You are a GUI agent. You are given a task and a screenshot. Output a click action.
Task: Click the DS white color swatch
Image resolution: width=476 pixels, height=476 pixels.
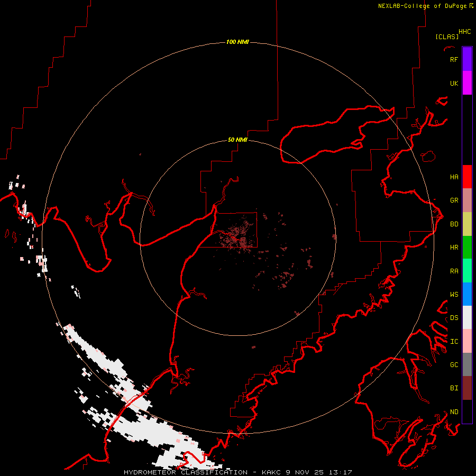467,317
